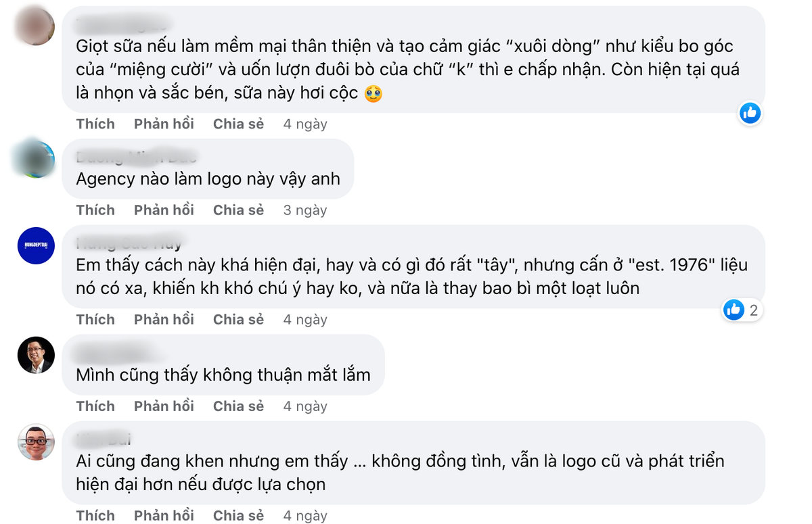The width and height of the screenshot is (812, 524).
Task: Click the '3 ngày' timestamp link
Action: pos(304,210)
